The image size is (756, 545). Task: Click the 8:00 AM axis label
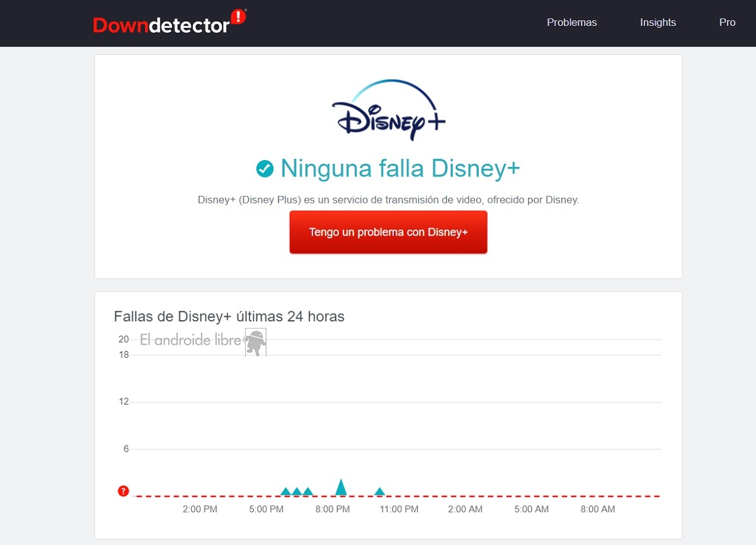click(598, 509)
